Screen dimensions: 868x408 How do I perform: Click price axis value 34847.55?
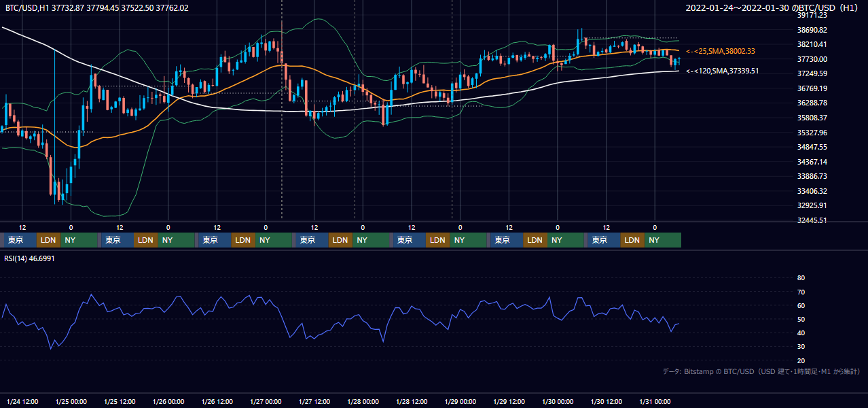812,147
